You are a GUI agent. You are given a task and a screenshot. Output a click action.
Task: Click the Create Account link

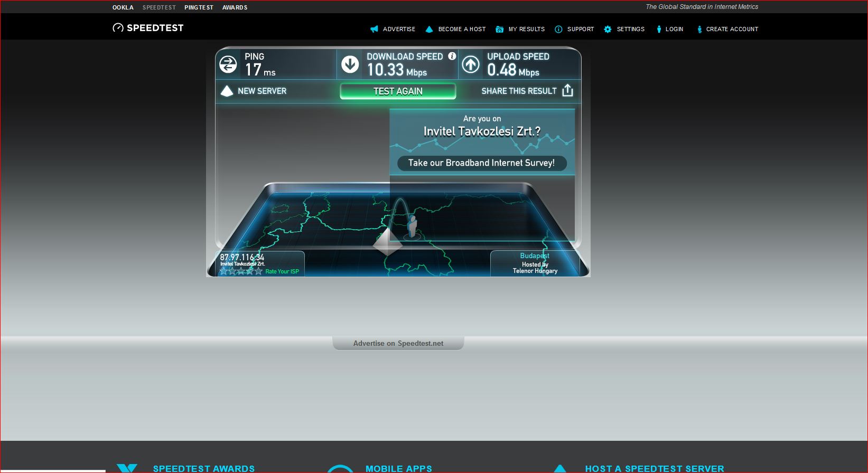(x=732, y=29)
